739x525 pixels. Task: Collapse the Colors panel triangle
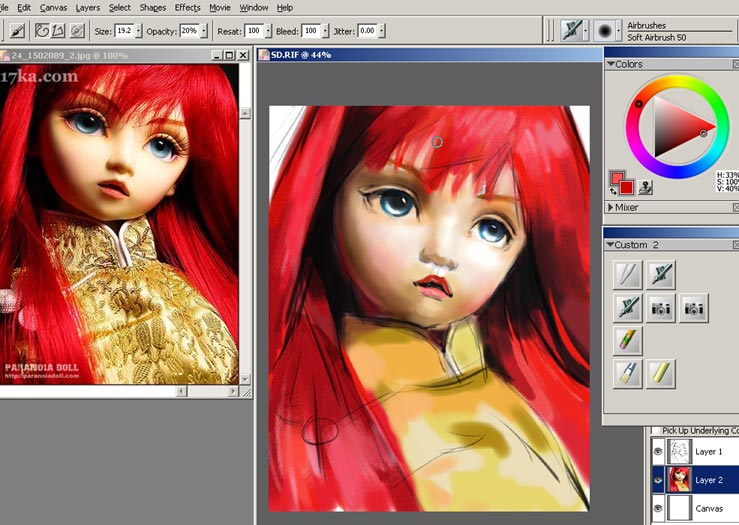(x=610, y=64)
